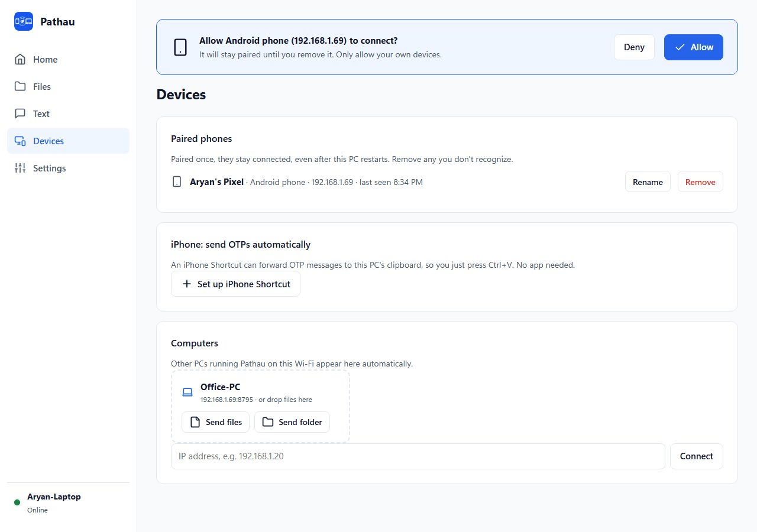Click the laptop icon of Office-PC
This screenshot has height=532, width=757.
tap(187, 392)
